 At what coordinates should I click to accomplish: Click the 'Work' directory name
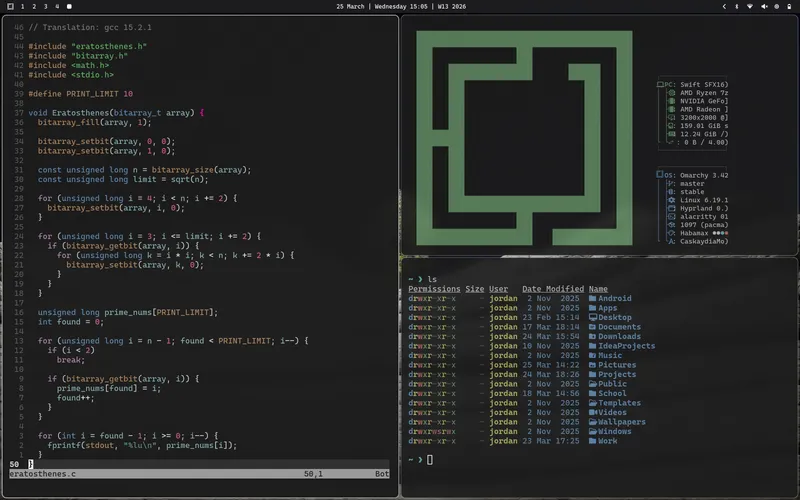pyautogui.click(x=608, y=441)
